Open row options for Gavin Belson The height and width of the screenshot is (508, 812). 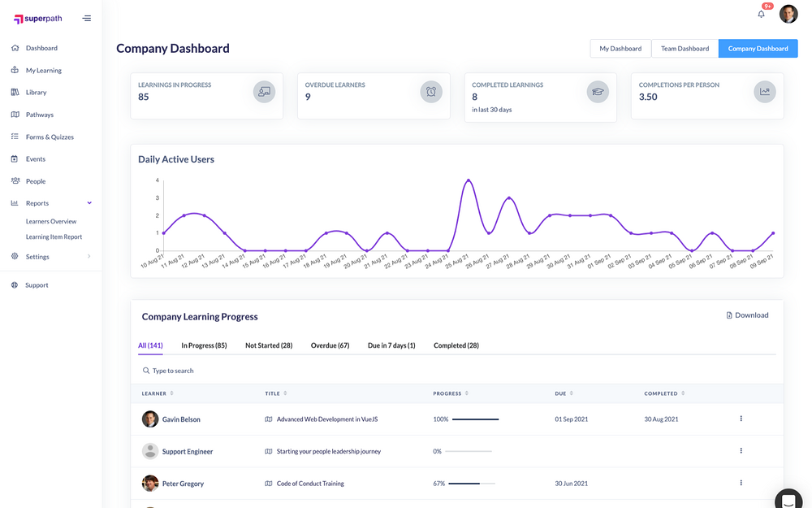click(741, 419)
